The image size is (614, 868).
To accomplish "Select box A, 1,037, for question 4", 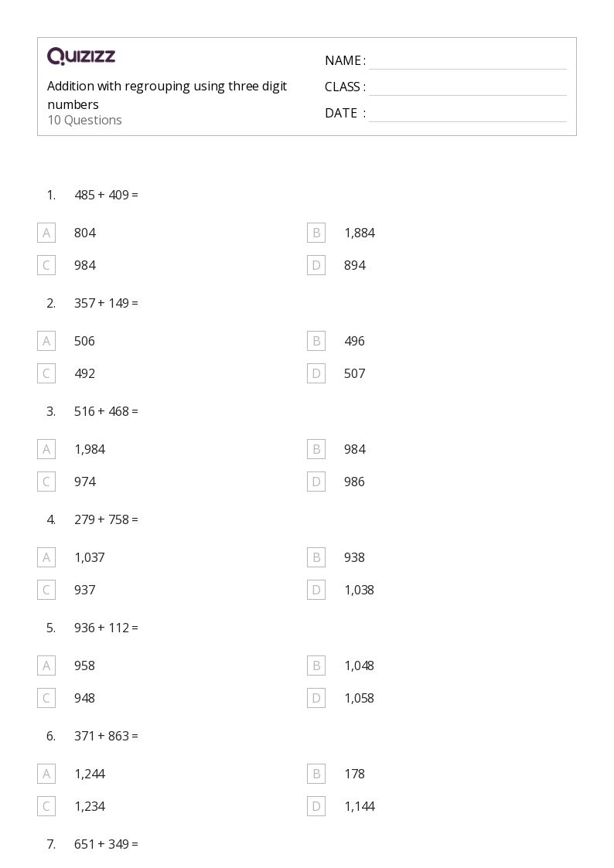I will 46,557.
